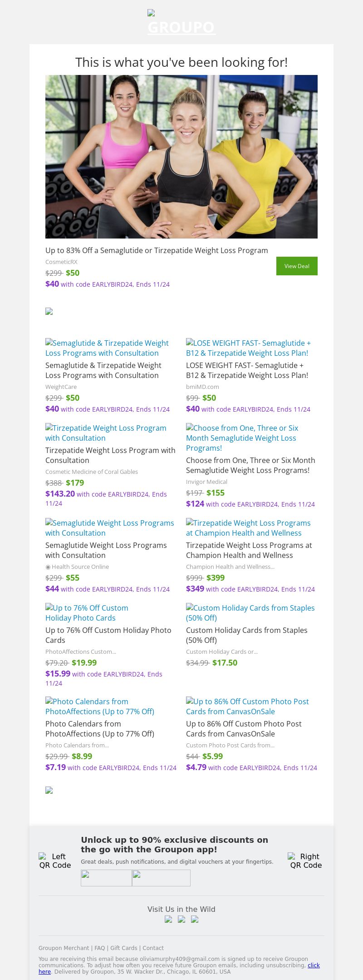
Task: Open LOSE WEIGHT FAST Semaglutide + B12 link
Action: [248, 348]
